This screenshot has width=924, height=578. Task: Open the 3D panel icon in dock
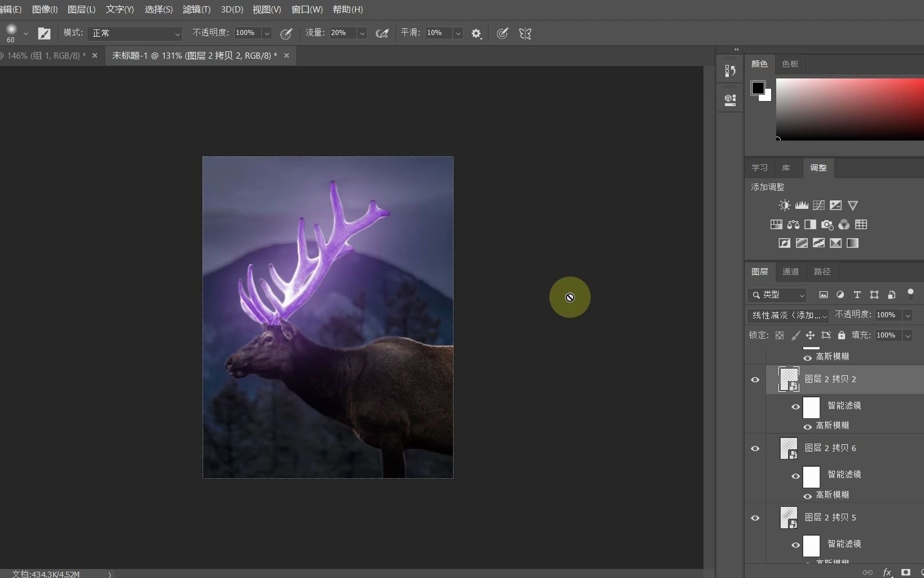tap(730, 100)
